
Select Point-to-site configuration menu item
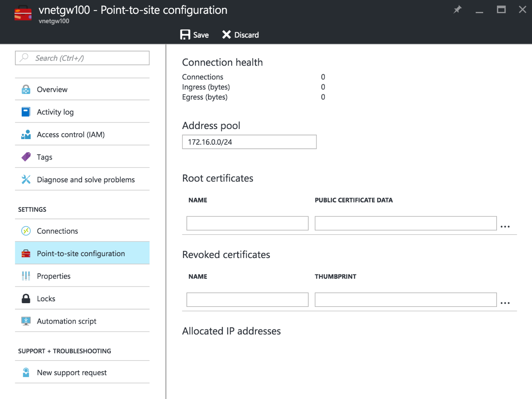click(81, 254)
